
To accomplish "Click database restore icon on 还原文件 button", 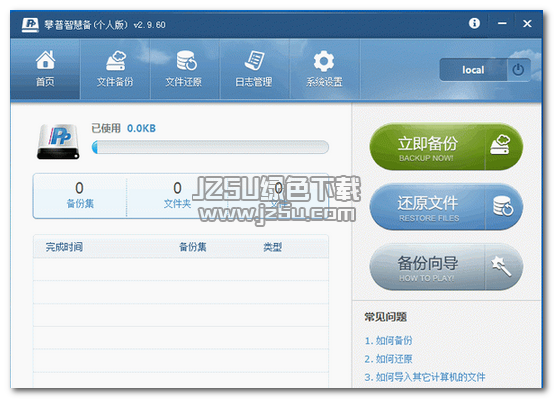I will point(503,206).
